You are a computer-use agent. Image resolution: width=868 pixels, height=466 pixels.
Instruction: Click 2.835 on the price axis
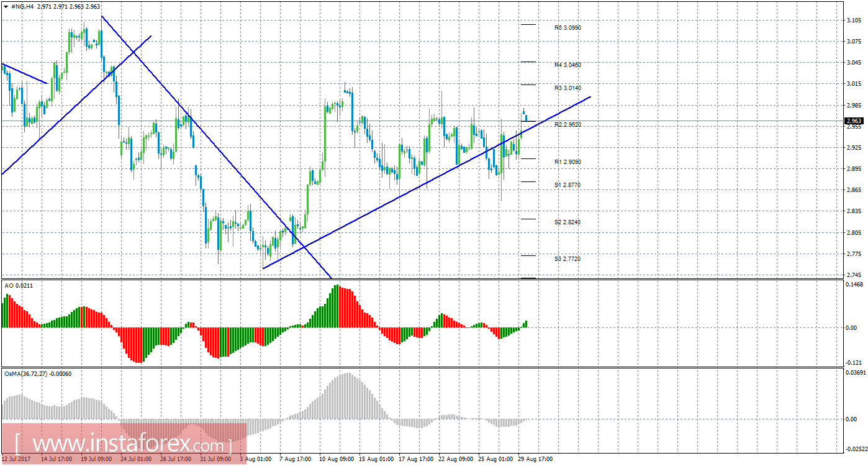854,211
